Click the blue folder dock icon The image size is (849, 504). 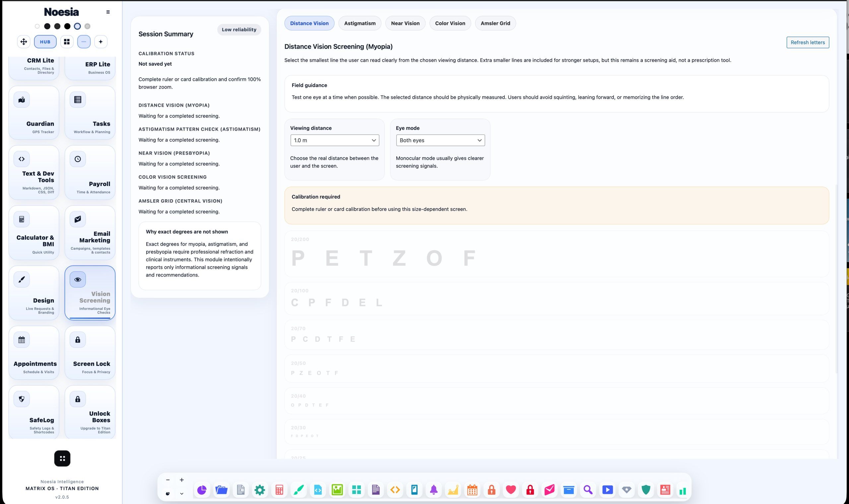click(x=221, y=490)
